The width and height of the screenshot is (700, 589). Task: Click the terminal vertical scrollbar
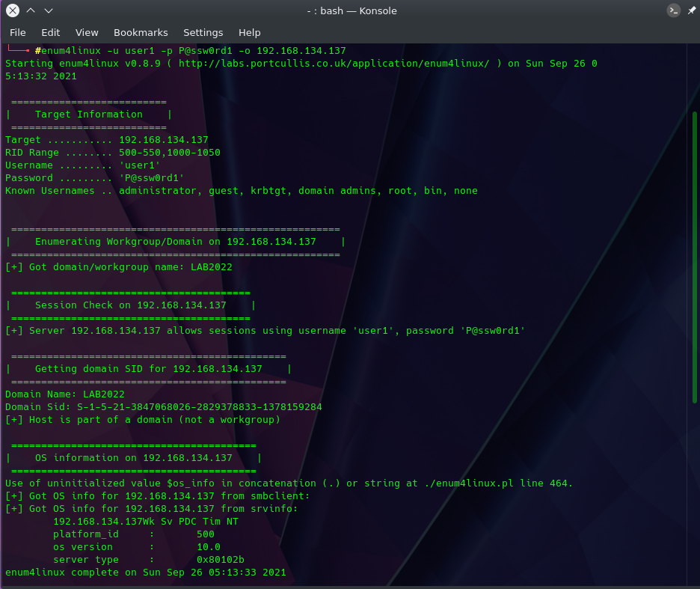click(x=694, y=257)
